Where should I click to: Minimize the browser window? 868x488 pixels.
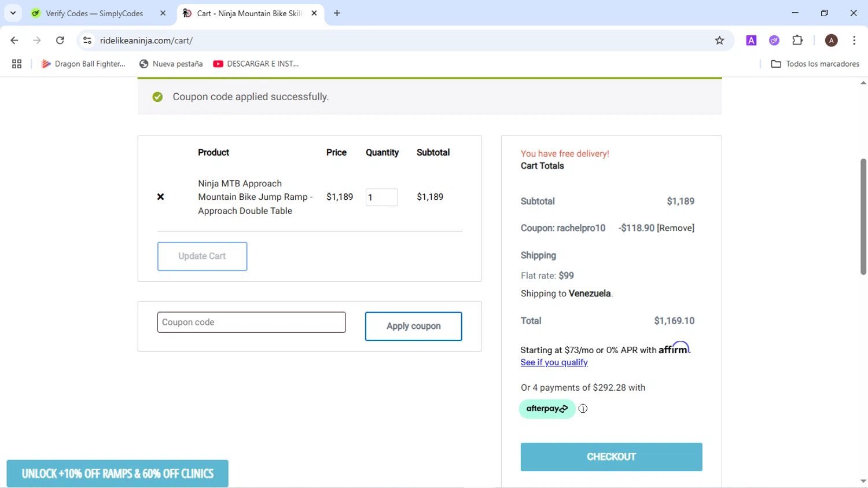(x=795, y=13)
